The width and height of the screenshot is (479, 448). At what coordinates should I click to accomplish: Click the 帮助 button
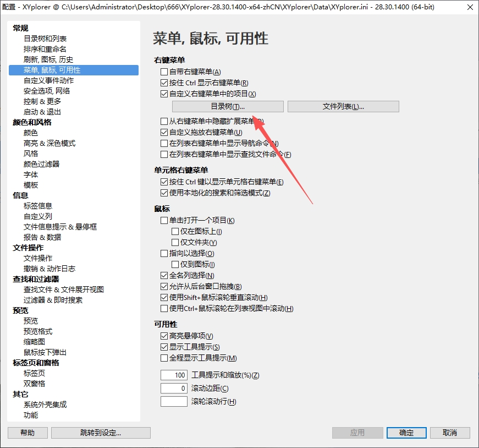point(27,433)
